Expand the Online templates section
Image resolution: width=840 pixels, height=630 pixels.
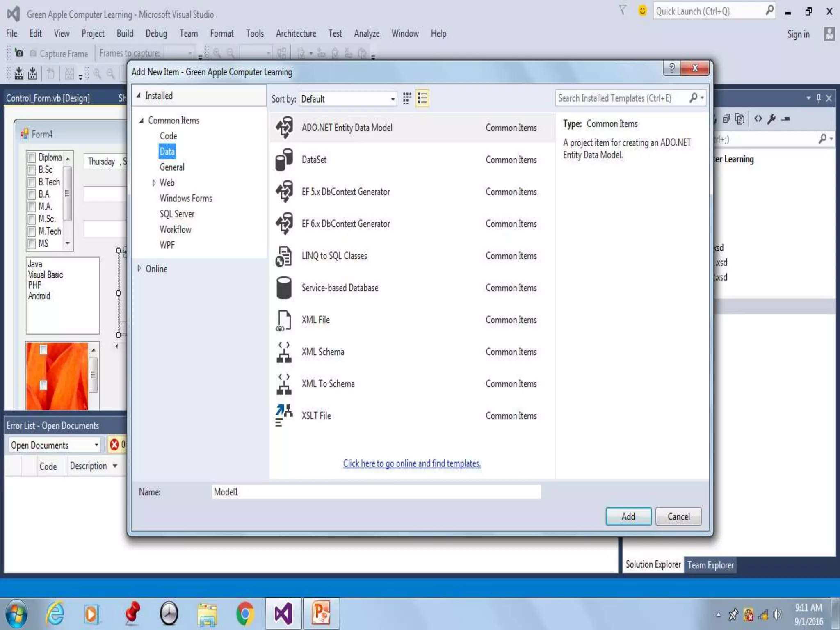point(139,269)
